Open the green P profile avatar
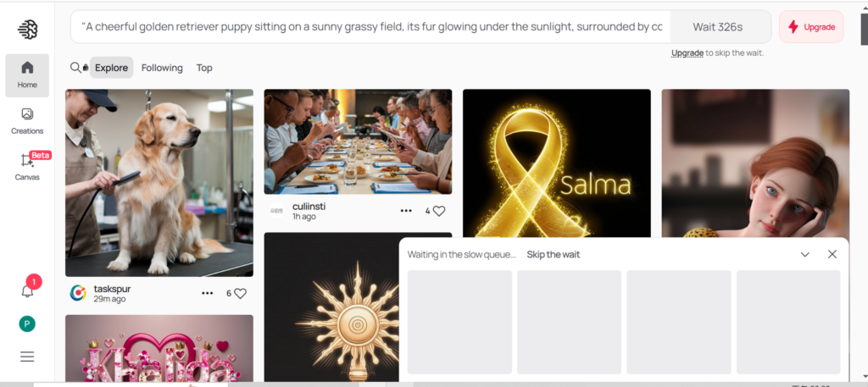This screenshot has width=868, height=387. click(27, 323)
